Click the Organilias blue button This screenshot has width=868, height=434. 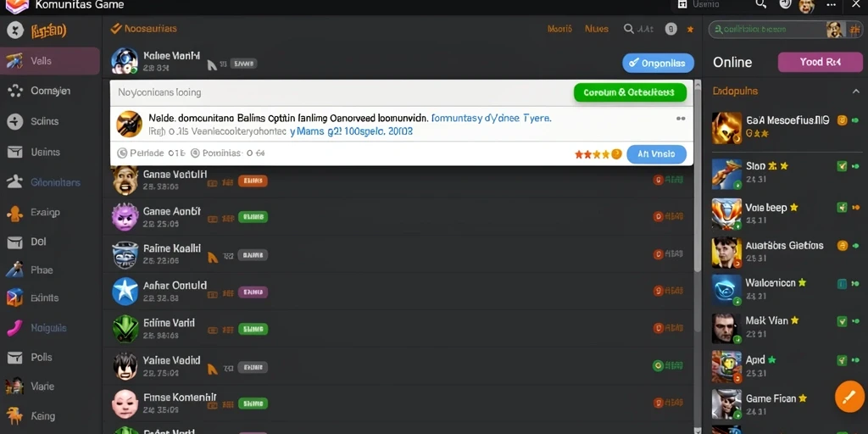658,63
